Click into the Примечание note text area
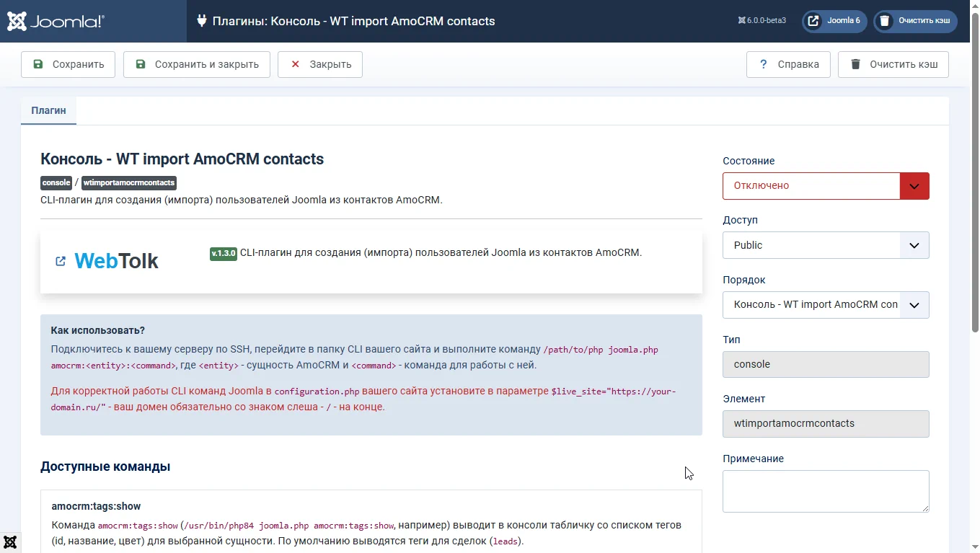The height and width of the screenshot is (553, 980). coord(825,491)
